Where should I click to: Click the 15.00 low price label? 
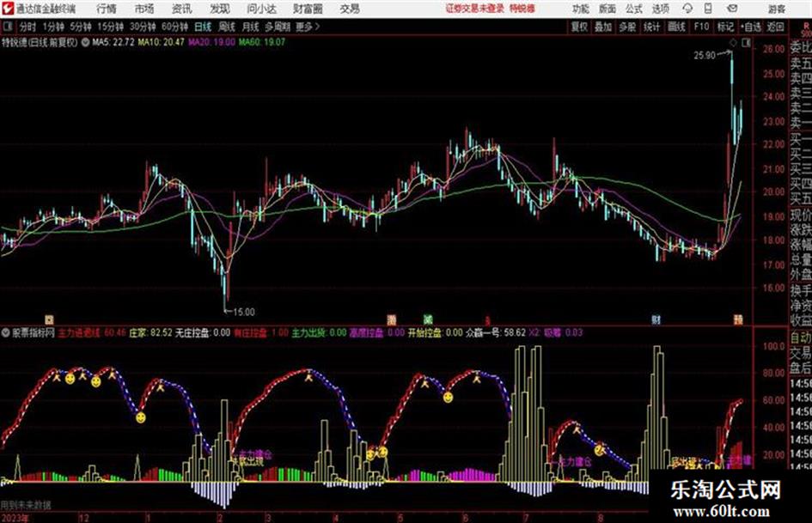click(243, 312)
